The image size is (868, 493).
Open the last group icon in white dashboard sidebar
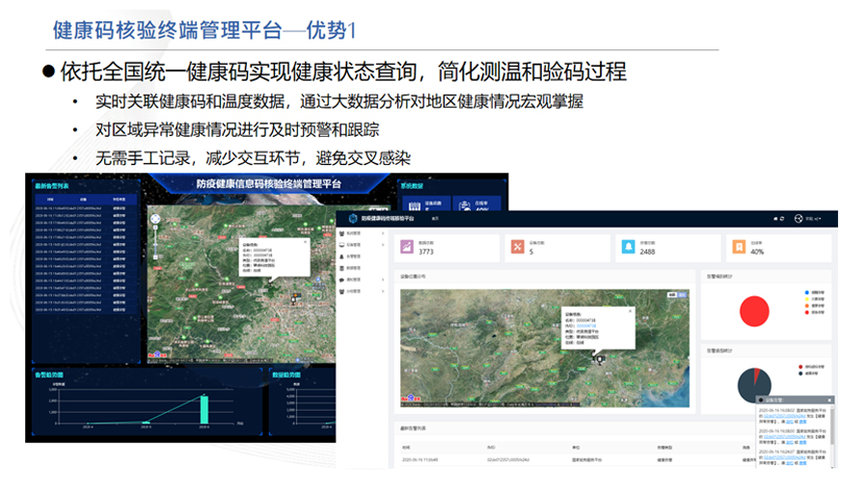click(341, 291)
